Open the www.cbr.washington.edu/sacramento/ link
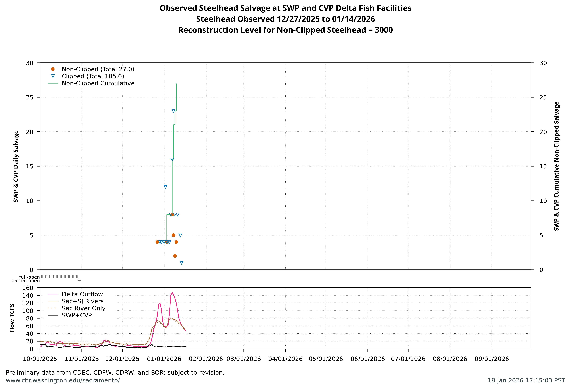Image resolution: width=571 pixels, height=392 pixels. [63, 380]
